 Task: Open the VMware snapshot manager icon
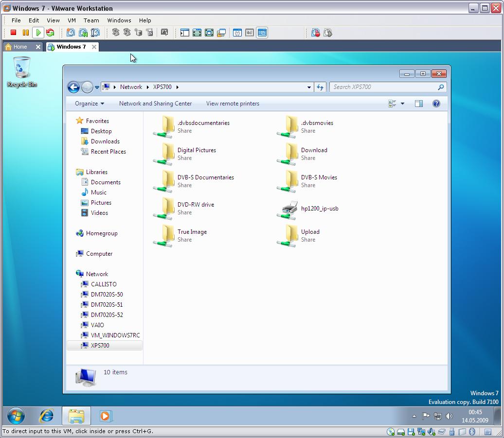(x=95, y=33)
